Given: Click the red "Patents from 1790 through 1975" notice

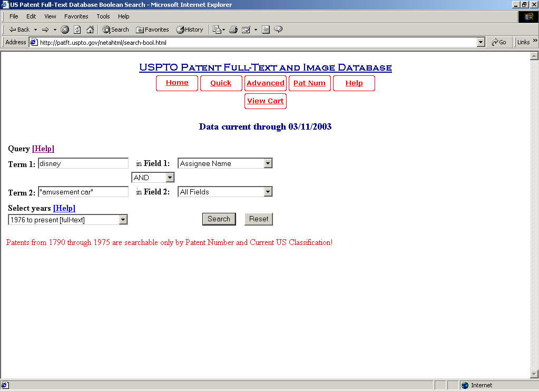Looking at the screenshot, I should 170,242.
